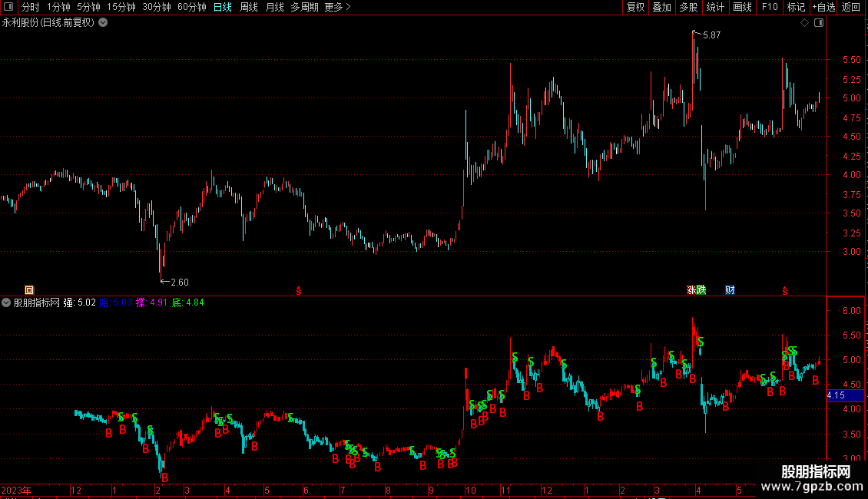
Task: Click the 5.50 tick on main price axis
Action: pos(851,60)
